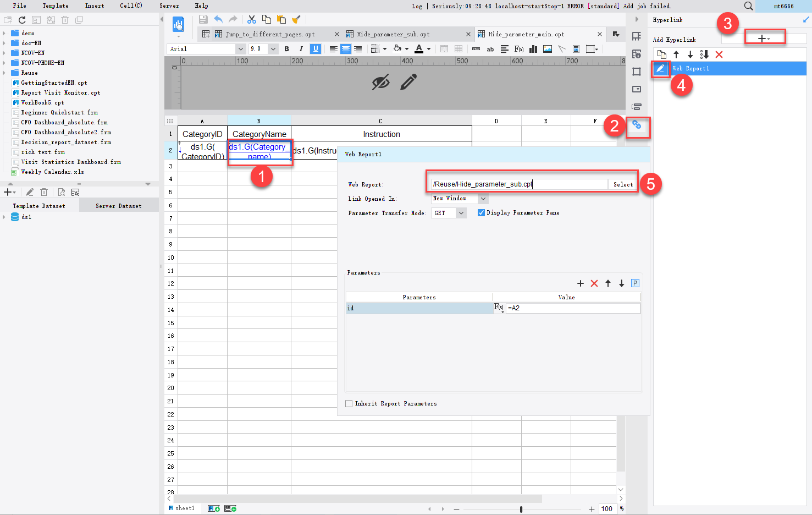
Task: Toggle Underline formatting
Action: (x=316, y=49)
